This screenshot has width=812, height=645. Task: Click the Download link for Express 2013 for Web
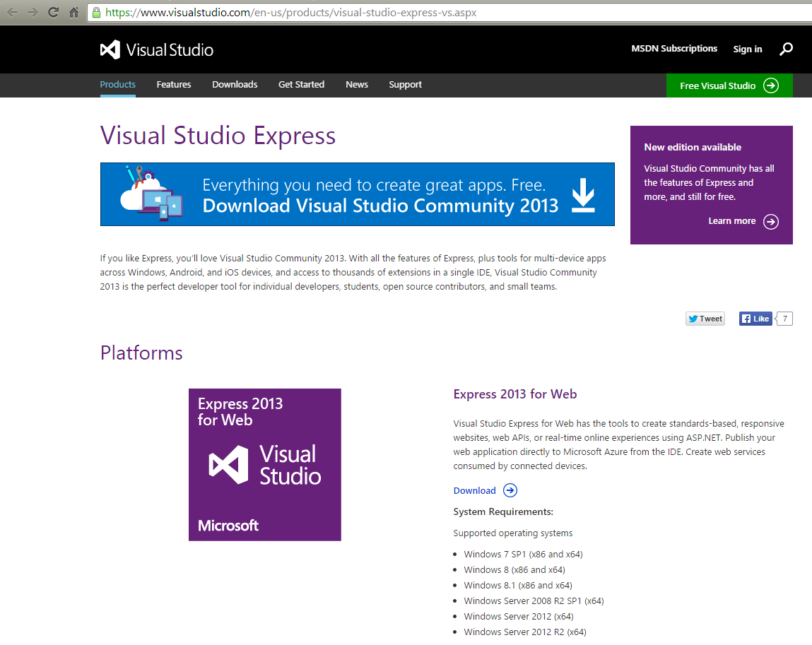pos(474,491)
